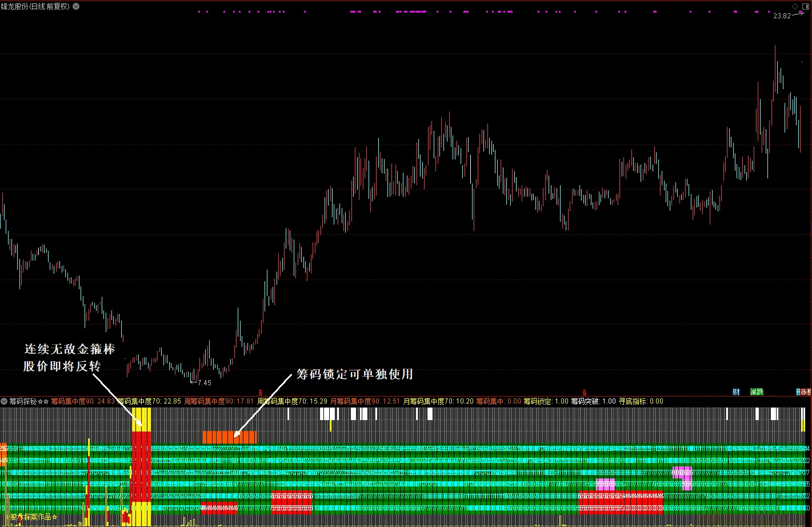Click the 股木探案作品 label in indicator panel
The width and height of the screenshot is (812, 527).
tap(31, 517)
